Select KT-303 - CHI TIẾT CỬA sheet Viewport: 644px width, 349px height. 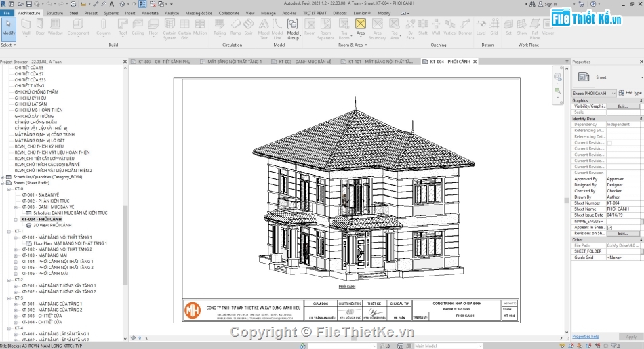(x=41, y=316)
